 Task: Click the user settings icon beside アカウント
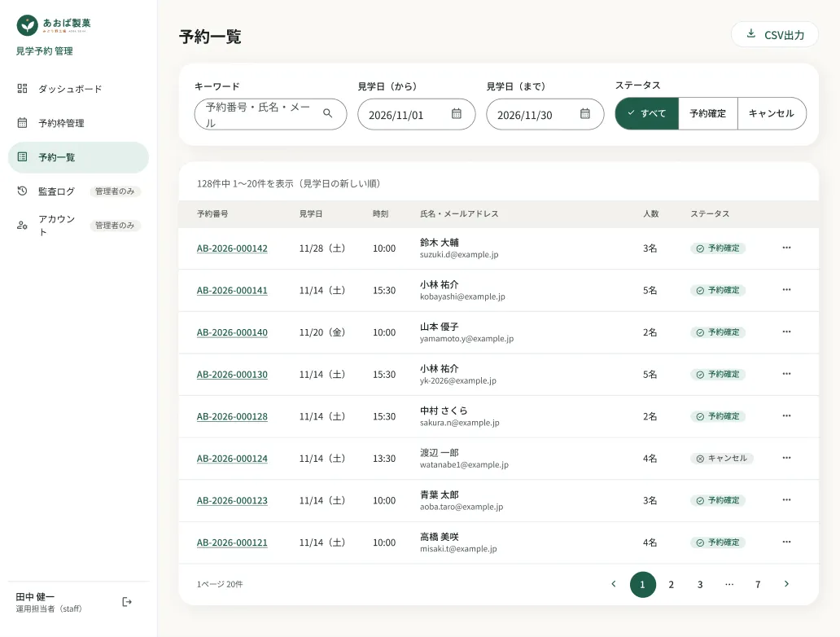[22, 225]
